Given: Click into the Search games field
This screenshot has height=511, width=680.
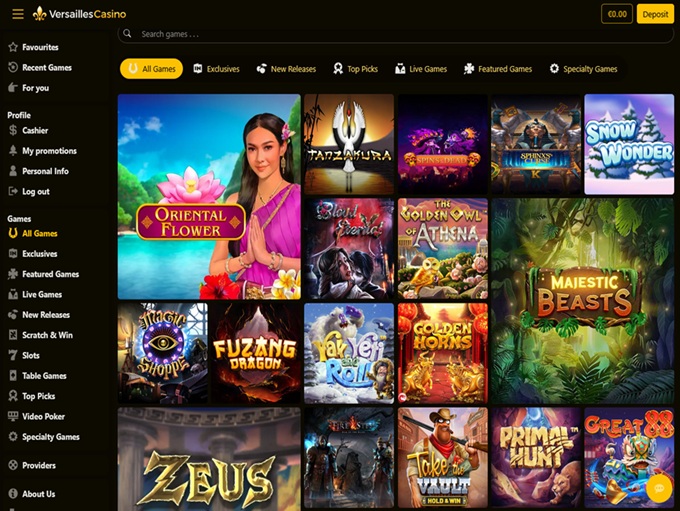Looking at the screenshot, I should pos(396,34).
